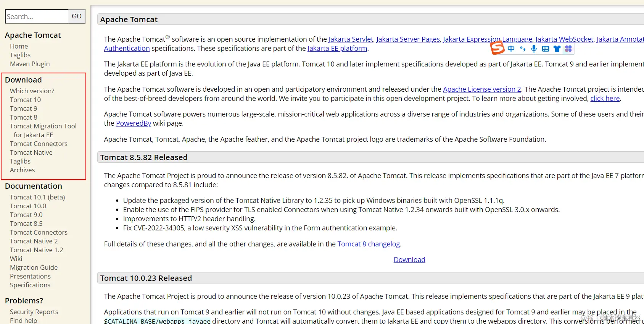Go to Tomcat 8 download page
Image resolution: width=644 pixels, height=324 pixels.
point(24,117)
